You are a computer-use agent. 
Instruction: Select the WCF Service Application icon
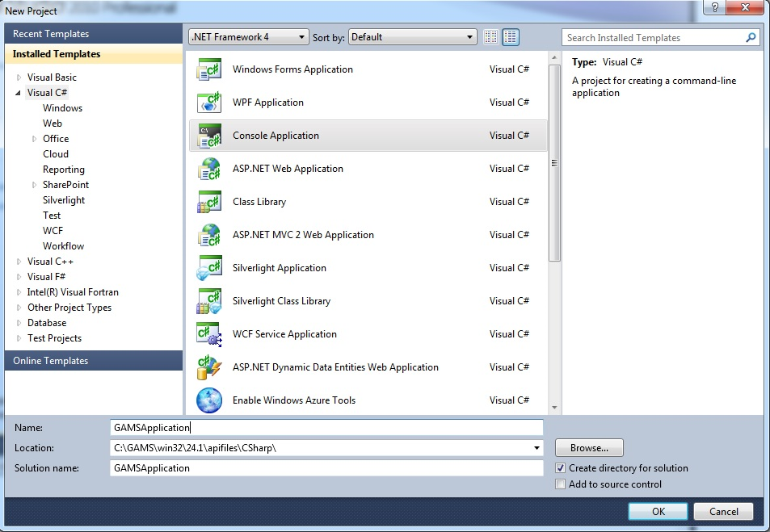(x=209, y=335)
